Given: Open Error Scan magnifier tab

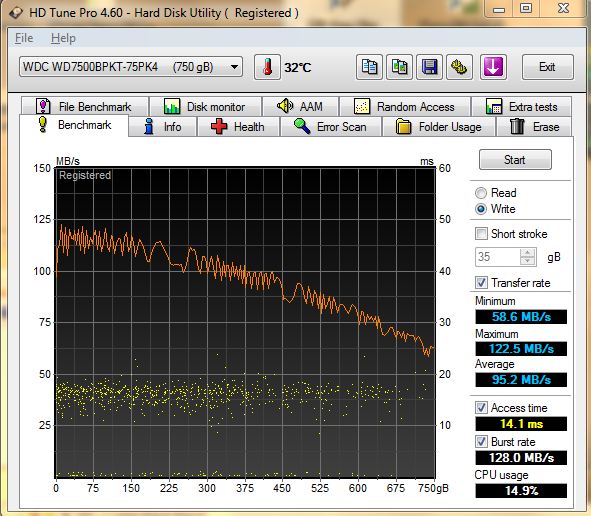Looking at the screenshot, I should (x=331, y=127).
